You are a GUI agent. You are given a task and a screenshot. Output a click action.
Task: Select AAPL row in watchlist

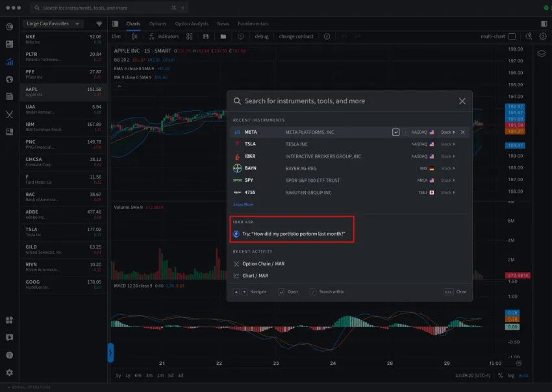click(64, 92)
